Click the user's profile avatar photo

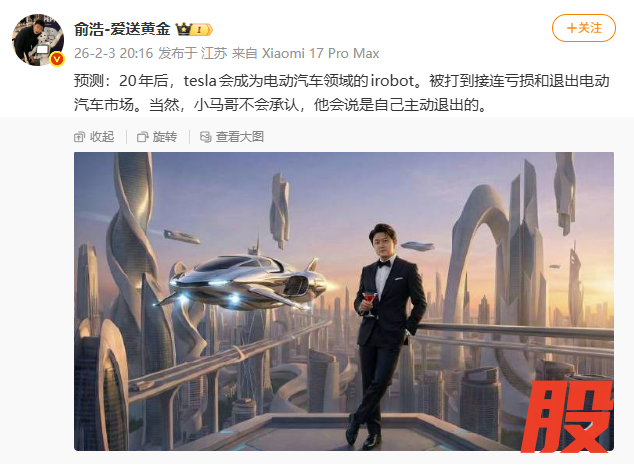pyautogui.click(x=38, y=40)
